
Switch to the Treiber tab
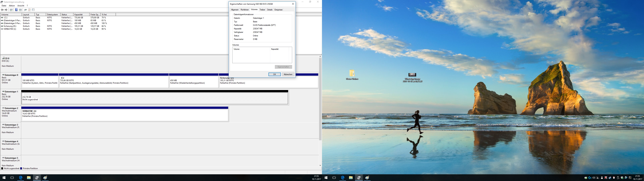coord(262,10)
